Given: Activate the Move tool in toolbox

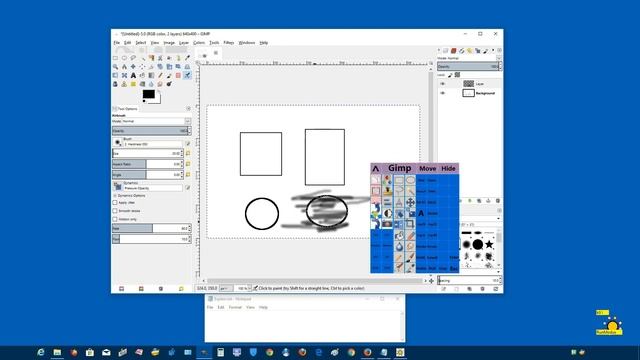Looking at the screenshot, I should click(x=133, y=67).
